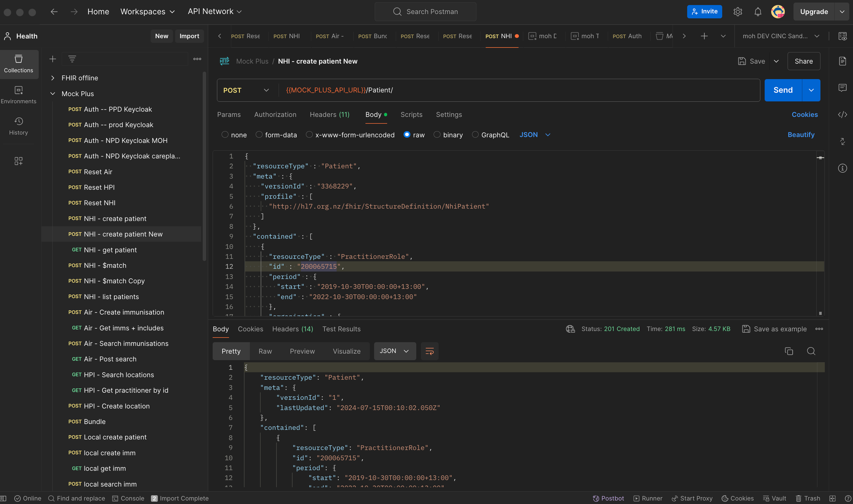Click Save as example
Viewport: 853px width, 504px height.
click(774, 329)
